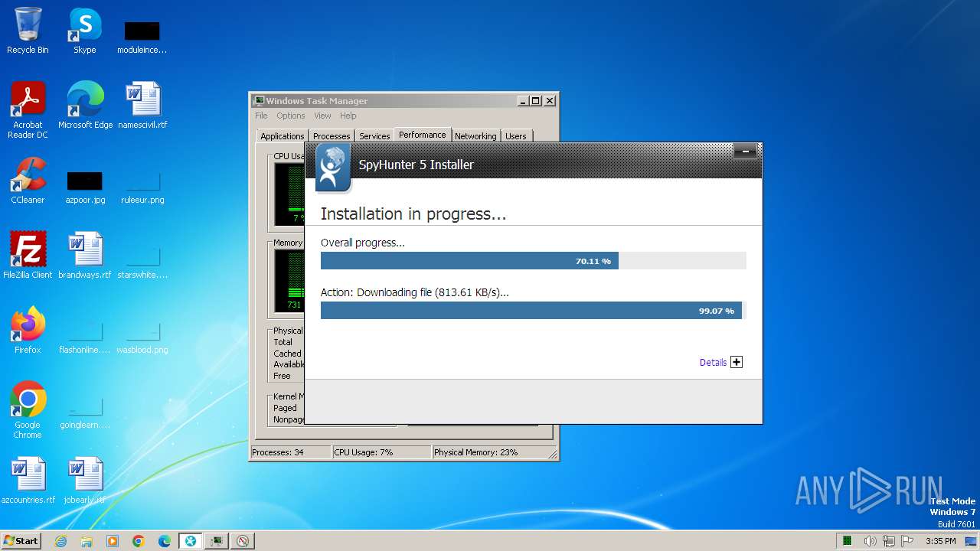Switch to the Networking tab
Viewport: 980px width, 551px height.
tap(475, 136)
